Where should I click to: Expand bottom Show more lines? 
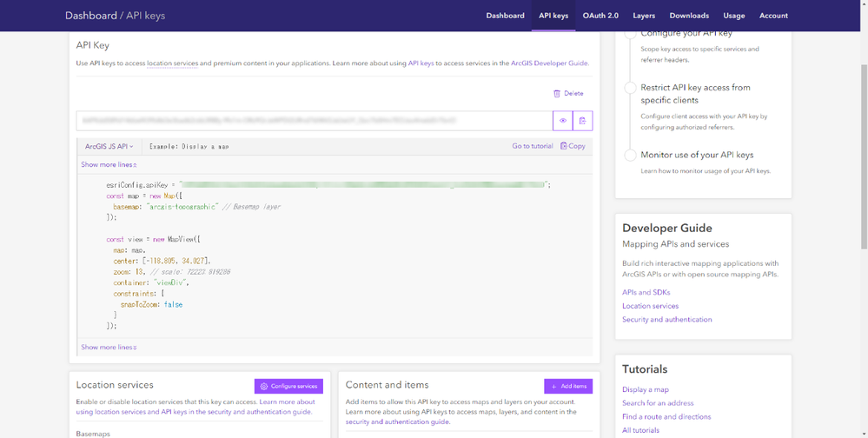[109, 348]
